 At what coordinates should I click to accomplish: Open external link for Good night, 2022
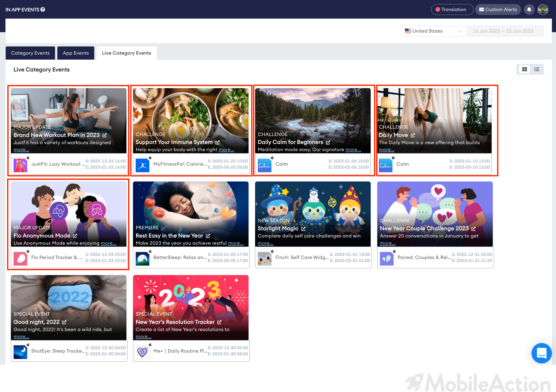tap(64, 322)
